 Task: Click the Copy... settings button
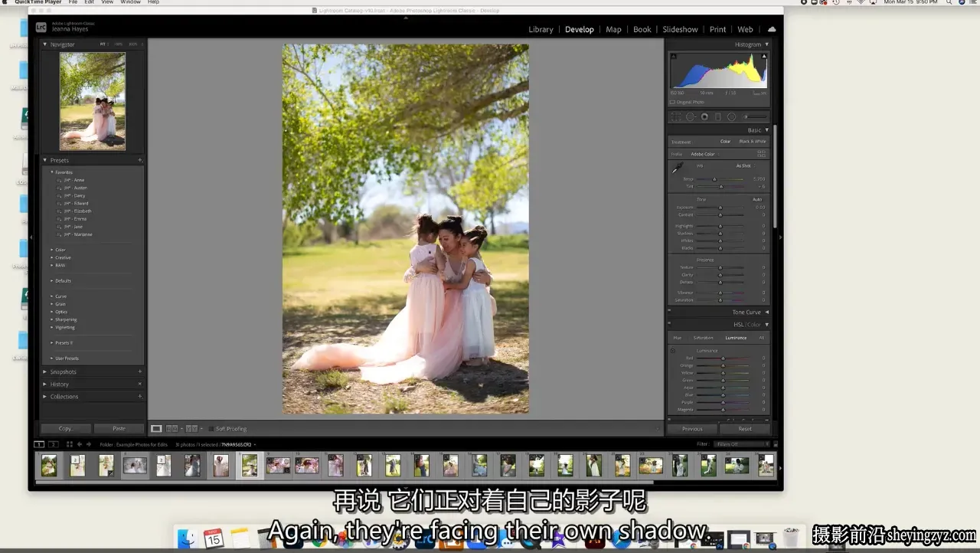(66, 429)
